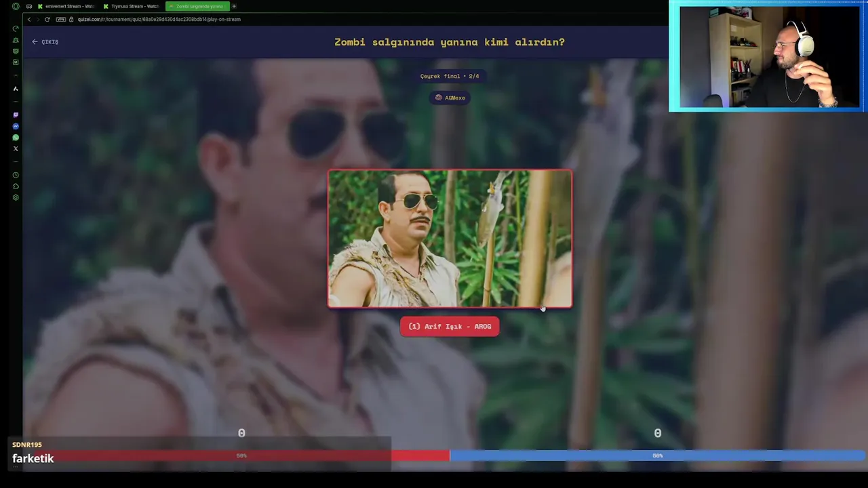
Task: Open the workspaces/tab islands icon in tab bar
Action: click(28, 6)
